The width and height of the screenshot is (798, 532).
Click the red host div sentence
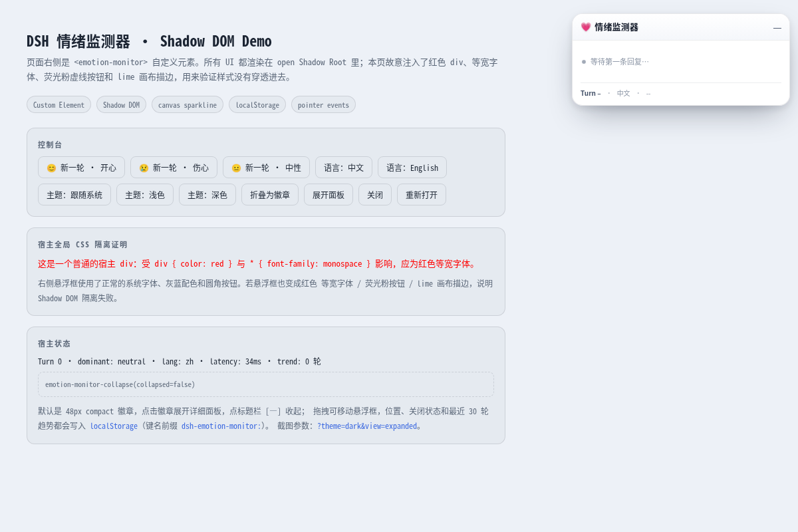pos(257,264)
